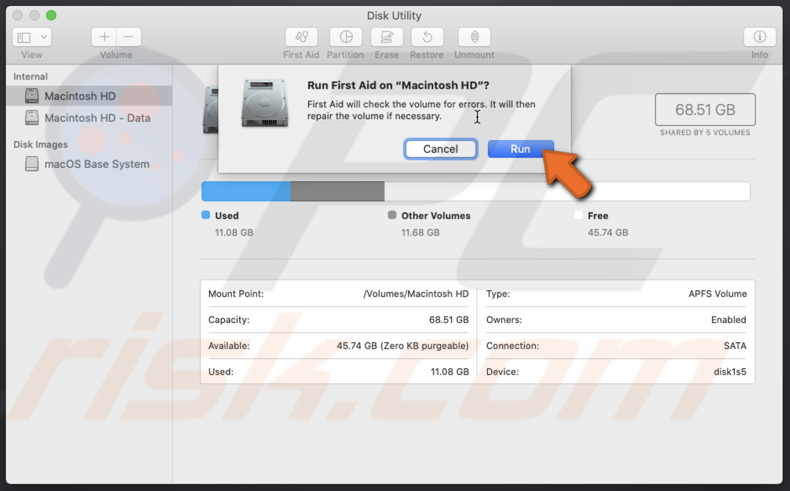Screen dimensions: 790x491
Task: Click the Disk Images section header
Action: 40,145
